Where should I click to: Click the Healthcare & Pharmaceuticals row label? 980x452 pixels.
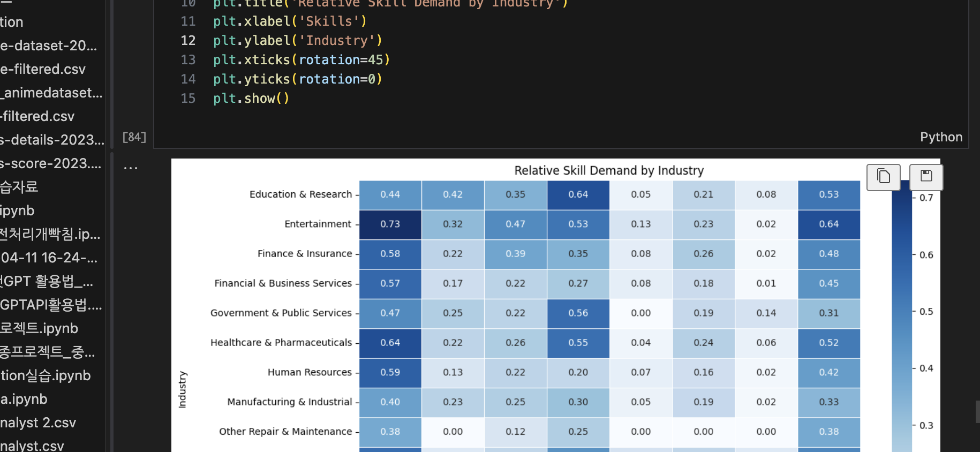(x=281, y=342)
